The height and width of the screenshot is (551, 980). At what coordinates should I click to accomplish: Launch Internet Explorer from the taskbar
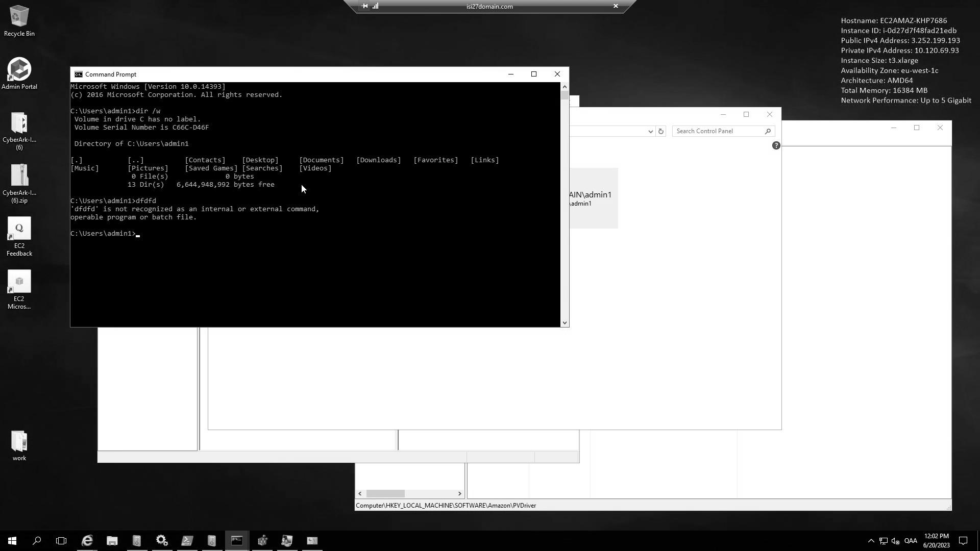(x=87, y=541)
